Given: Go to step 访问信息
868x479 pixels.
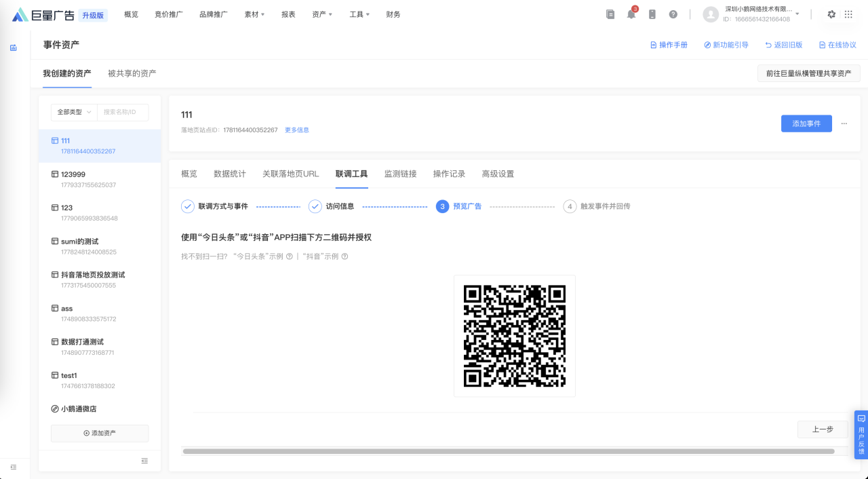Looking at the screenshot, I should pyautogui.click(x=332, y=206).
